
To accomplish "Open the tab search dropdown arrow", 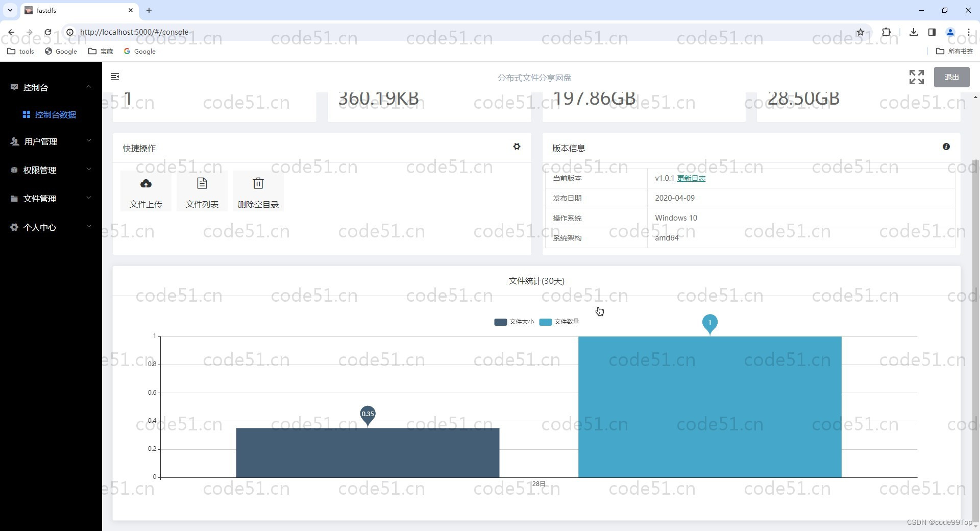I will (10, 10).
